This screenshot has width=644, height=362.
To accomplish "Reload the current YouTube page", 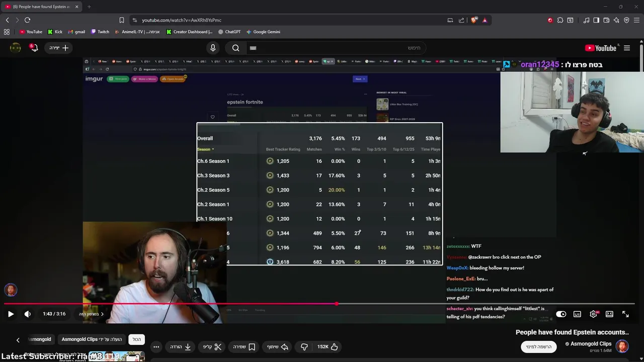I will (x=27, y=20).
